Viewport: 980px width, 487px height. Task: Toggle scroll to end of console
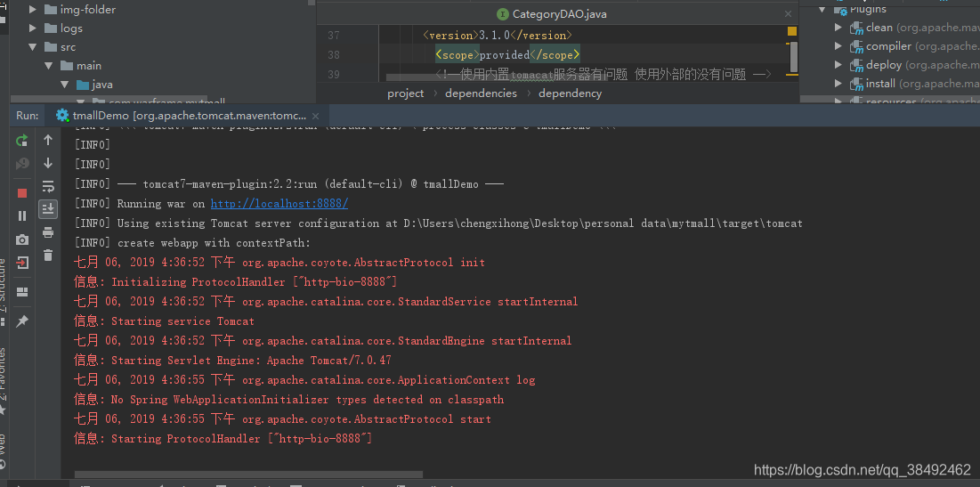48,209
